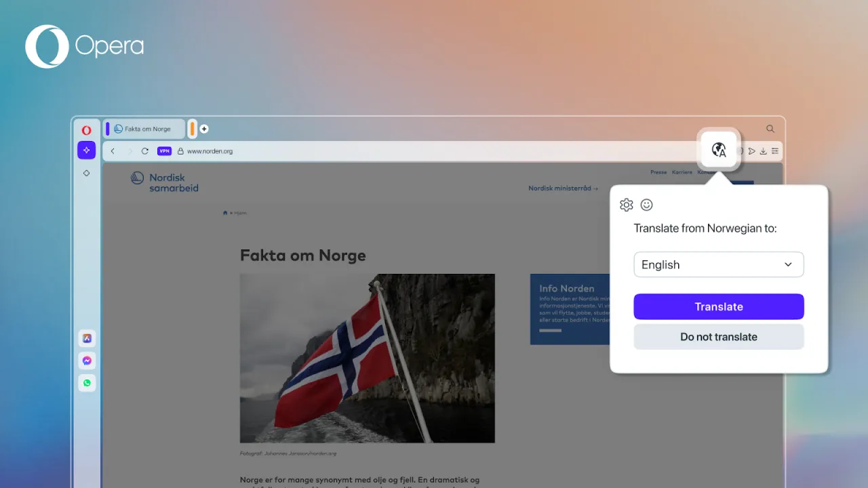The width and height of the screenshot is (868, 488).
Task: Open the browser search with the magnifier icon
Action: coord(770,128)
